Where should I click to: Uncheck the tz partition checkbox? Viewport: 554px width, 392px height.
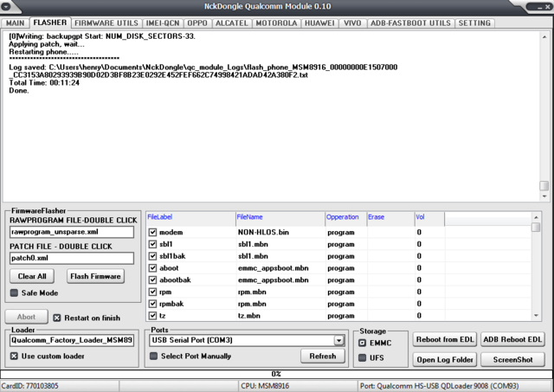click(152, 316)
